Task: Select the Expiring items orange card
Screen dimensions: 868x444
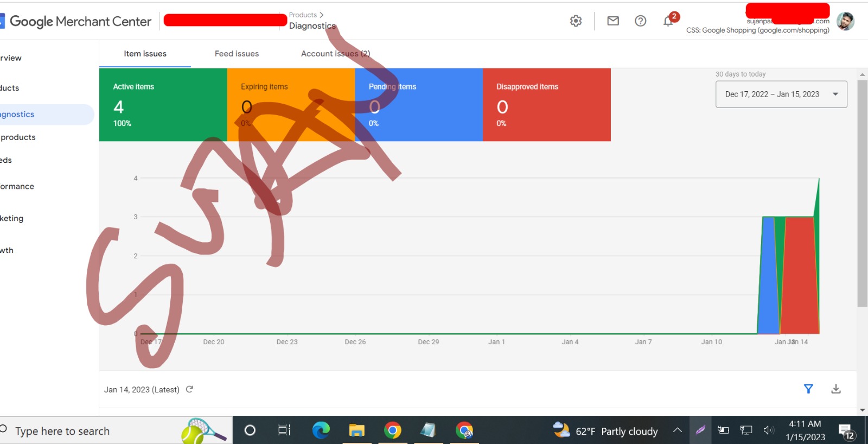Action: (x=291, y=105)
